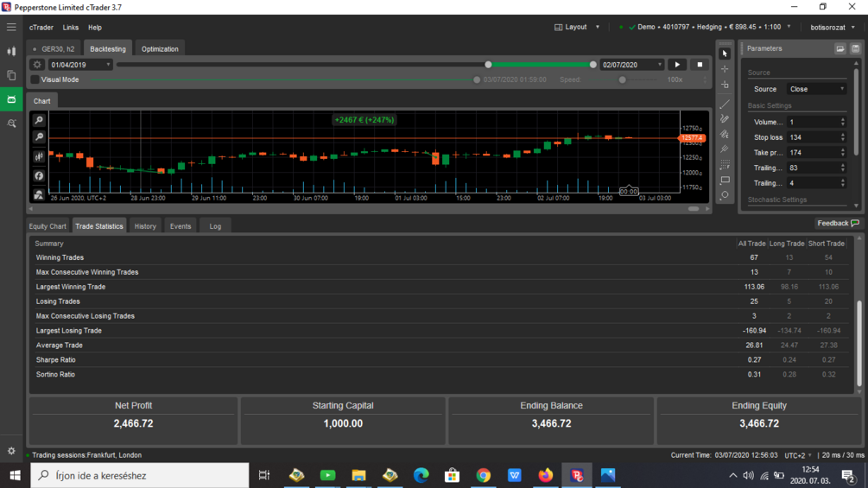
Task: Click the Windows taskbar search box
Action: (140, 475)
